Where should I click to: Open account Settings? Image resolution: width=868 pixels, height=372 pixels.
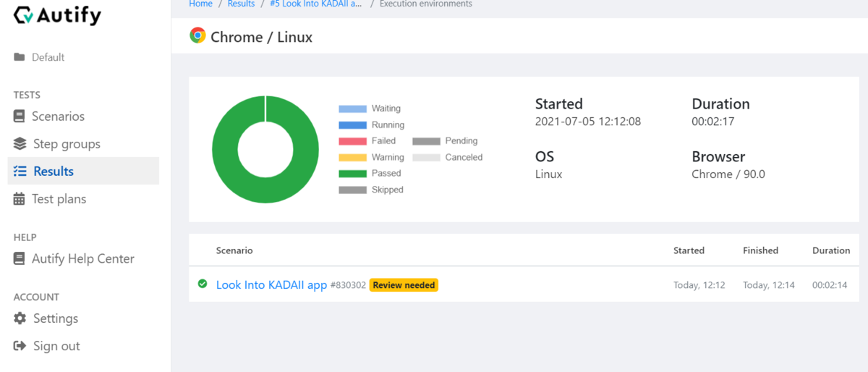click(55, 318)
